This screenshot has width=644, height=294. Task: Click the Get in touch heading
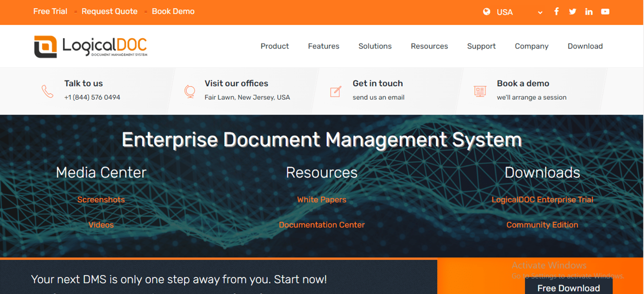[378, 83]
